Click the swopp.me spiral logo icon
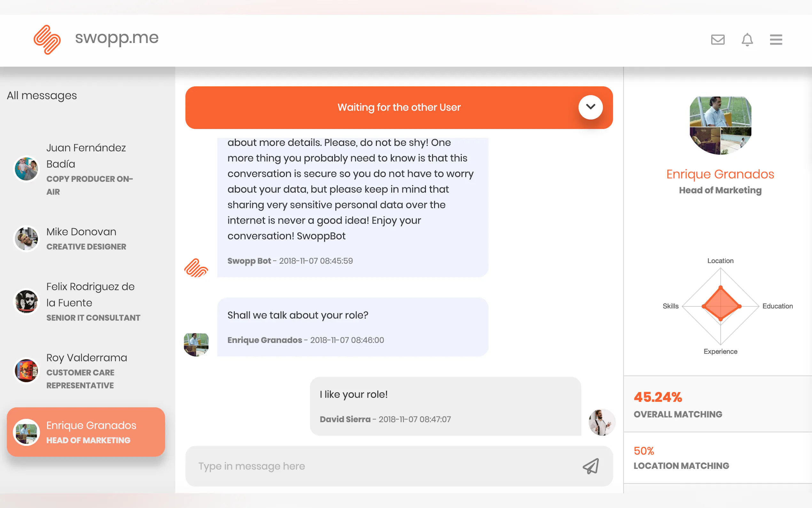The height and width of the screenshot is (508, 812). tap(47, 39)
